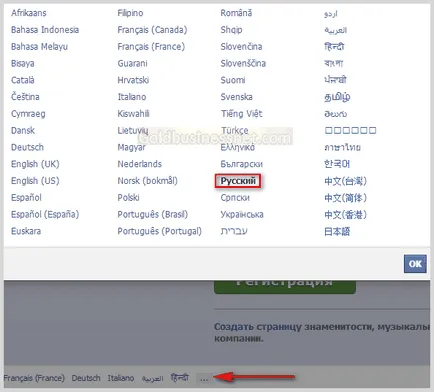434x392 pixels.
Task: Choose Català language
Action: point(23,80)
